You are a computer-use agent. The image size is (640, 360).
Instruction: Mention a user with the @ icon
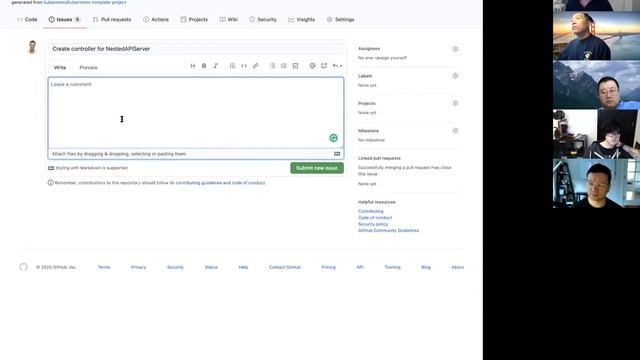[x=312, y=66]
